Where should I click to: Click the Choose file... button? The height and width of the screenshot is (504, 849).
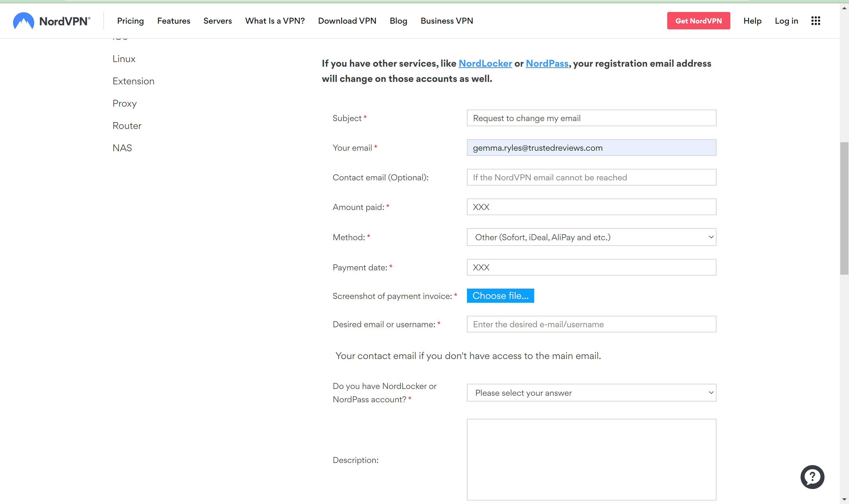point(500,296)
